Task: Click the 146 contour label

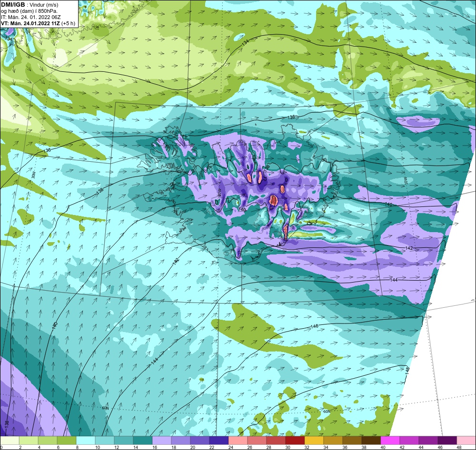Action: pyautogui.click(x=315, y=326)
